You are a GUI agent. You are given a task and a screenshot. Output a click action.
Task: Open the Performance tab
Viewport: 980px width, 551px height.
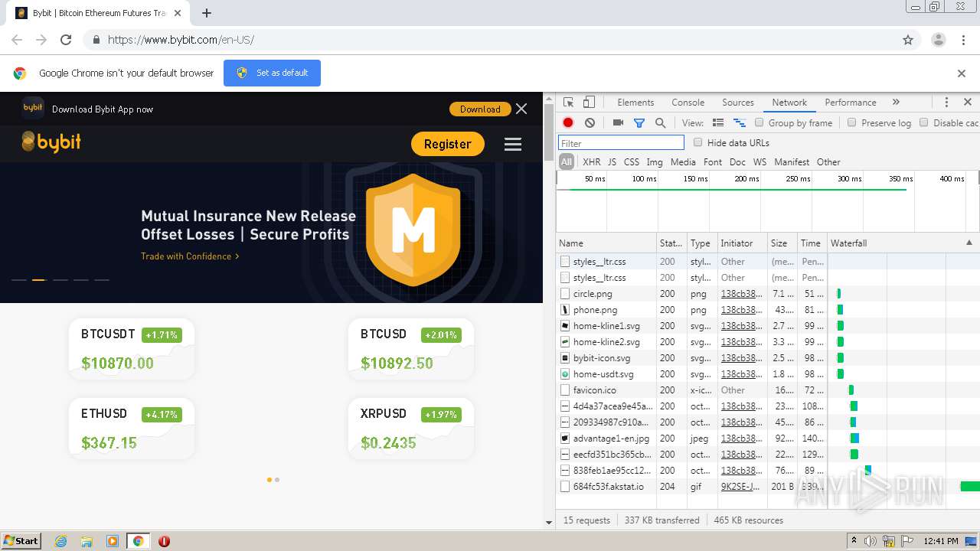851,103
